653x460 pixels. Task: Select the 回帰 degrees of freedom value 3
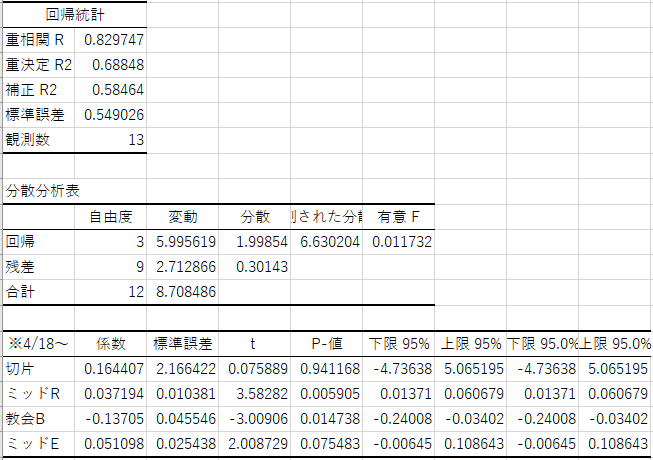[110, 242]
